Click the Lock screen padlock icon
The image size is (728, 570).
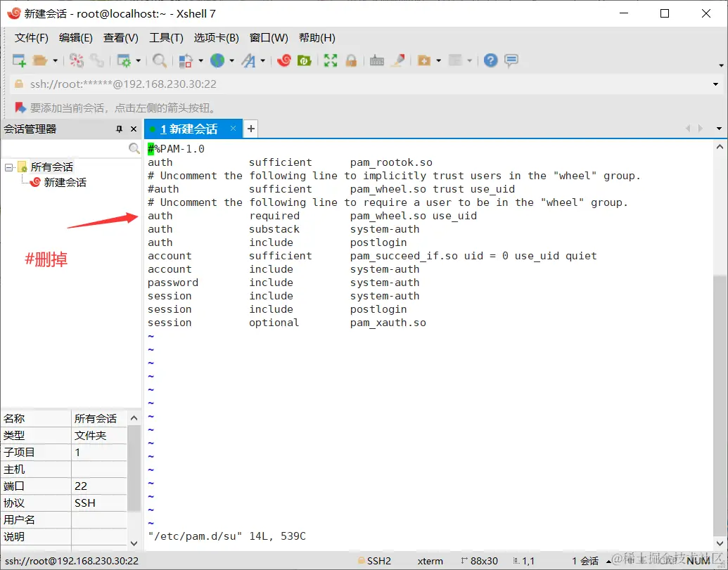tap(351, 60)
